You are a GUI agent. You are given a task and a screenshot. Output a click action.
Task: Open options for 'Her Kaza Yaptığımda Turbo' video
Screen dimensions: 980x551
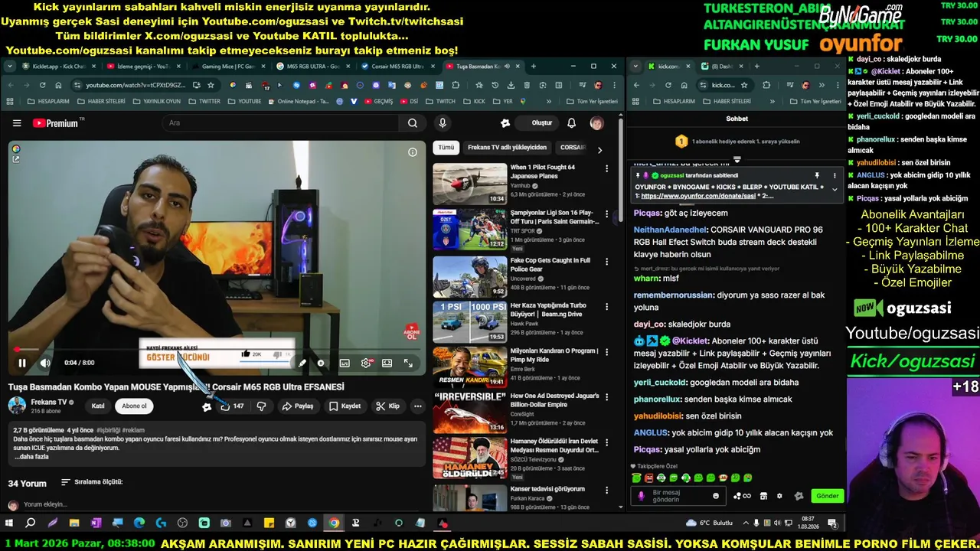pyautogui.click(x=606, y=307)
